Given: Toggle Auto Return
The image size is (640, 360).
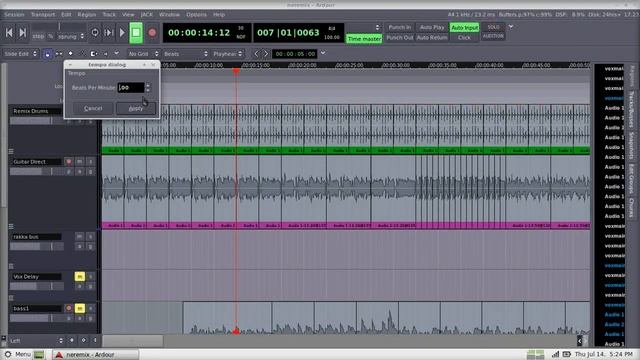Looking at the screenshot, I should [x=432, y=38].
